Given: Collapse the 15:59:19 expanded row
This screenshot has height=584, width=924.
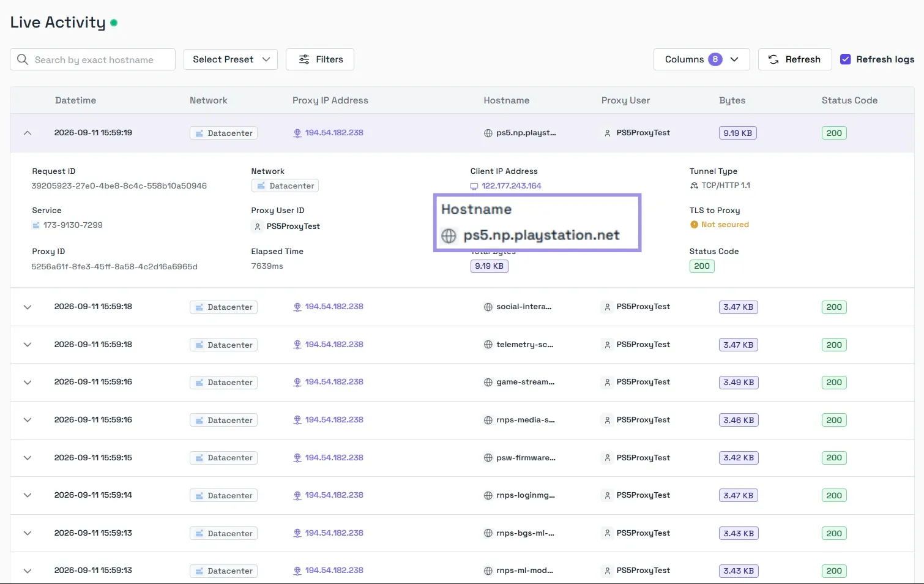Looking at the screenshot, I should click(x=28, y=133).
